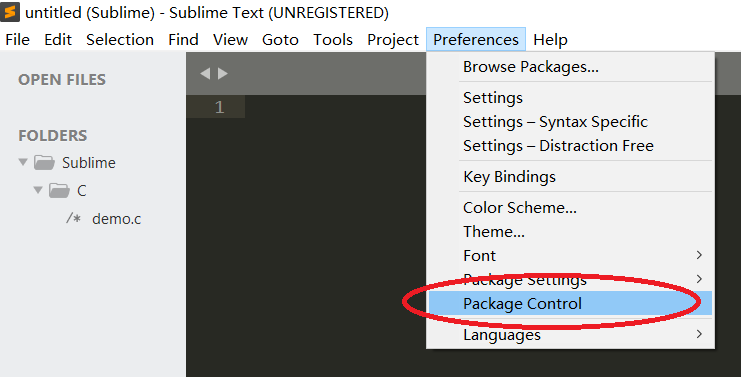The width and height of the screenshot is (741, 377).
Task: Collapse the C folder tree arrow
Action: 38,190
